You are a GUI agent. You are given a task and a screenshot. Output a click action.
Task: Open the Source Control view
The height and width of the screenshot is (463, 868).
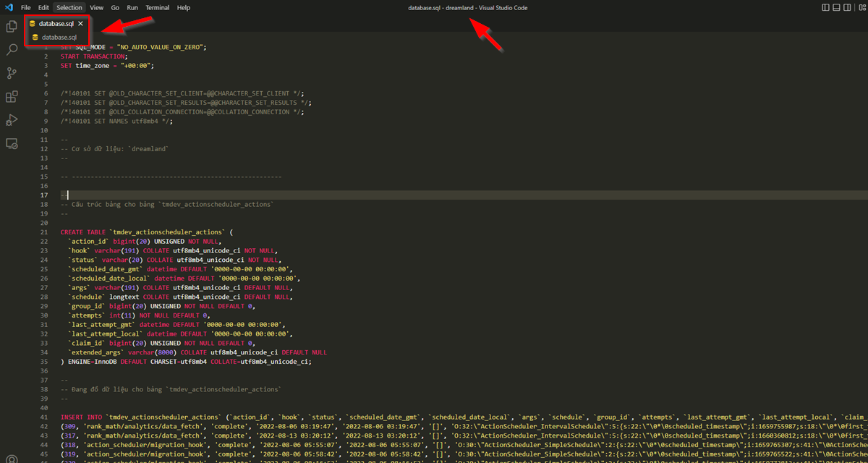click(11, 73)
